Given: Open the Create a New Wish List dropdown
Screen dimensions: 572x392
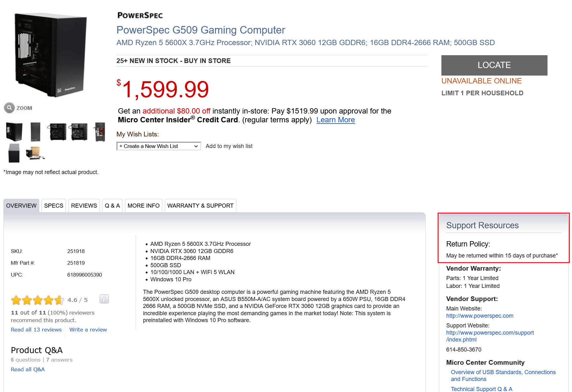Looking at the screenshot, I should coord(159,146).
